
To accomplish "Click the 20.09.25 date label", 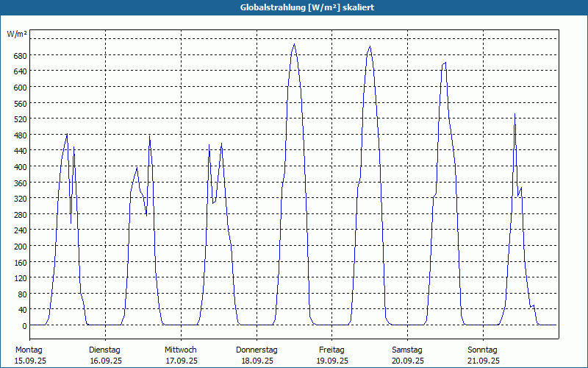I will point(408,361).
